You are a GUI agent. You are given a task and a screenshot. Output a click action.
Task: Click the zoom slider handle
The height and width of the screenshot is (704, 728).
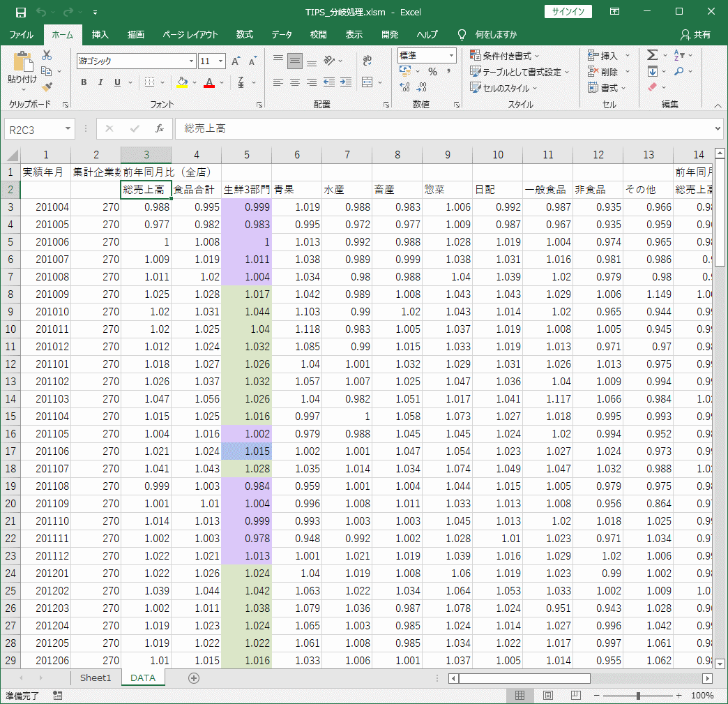coord(638,696)
